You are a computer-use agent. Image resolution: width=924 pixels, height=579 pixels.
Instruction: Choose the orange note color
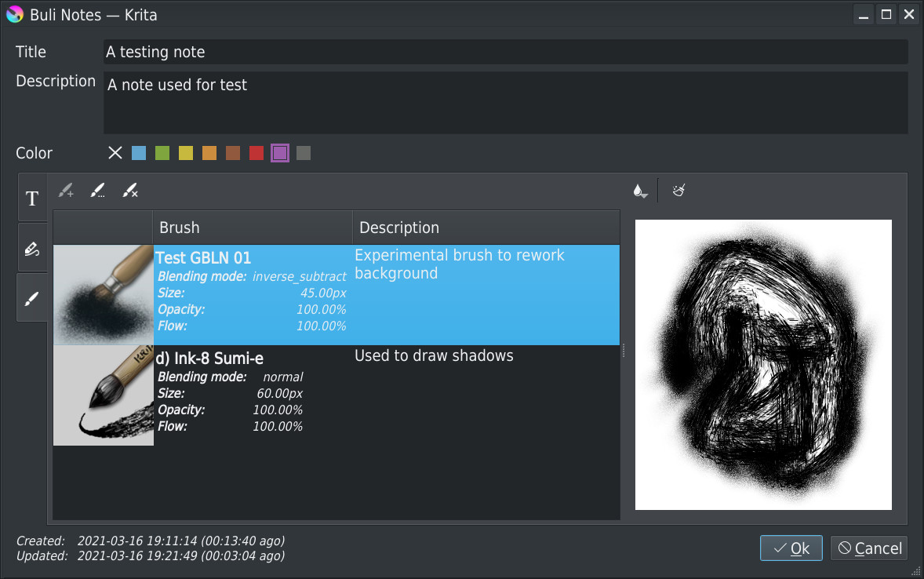click(x=209, y=153)
